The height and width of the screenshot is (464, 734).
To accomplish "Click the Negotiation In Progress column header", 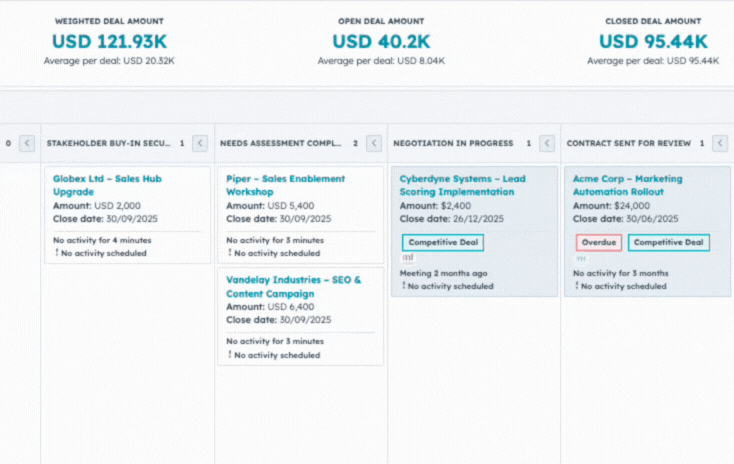I will [453, 143].
